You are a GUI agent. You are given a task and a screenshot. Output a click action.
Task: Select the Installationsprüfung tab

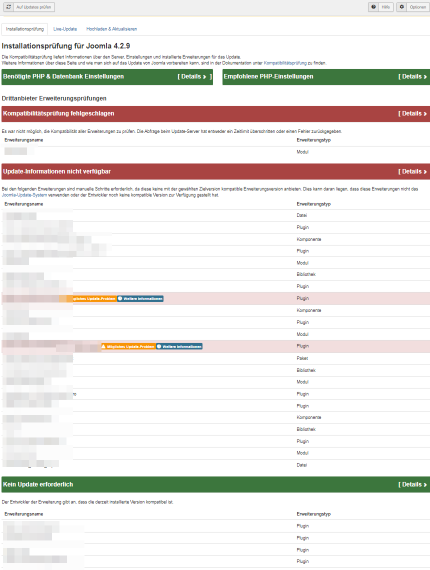pyautogui.click(x=25, y=29)
